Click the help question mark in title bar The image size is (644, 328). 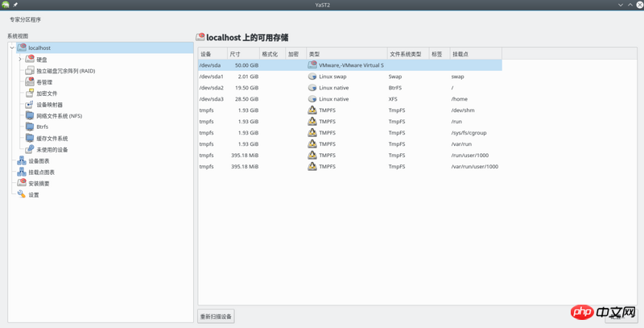coord(608,5)
